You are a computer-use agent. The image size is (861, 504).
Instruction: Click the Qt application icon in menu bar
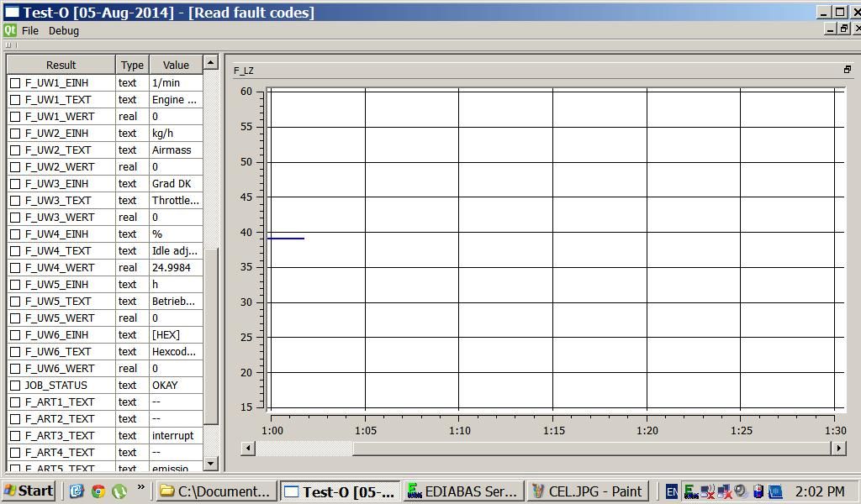(x=10, y=30)
